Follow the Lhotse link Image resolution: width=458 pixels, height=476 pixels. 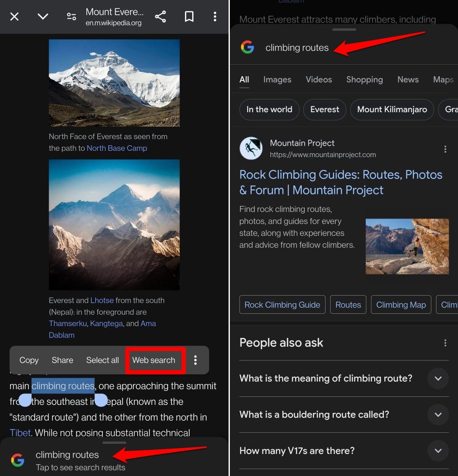pyautogui.click(x=102, y=300)
